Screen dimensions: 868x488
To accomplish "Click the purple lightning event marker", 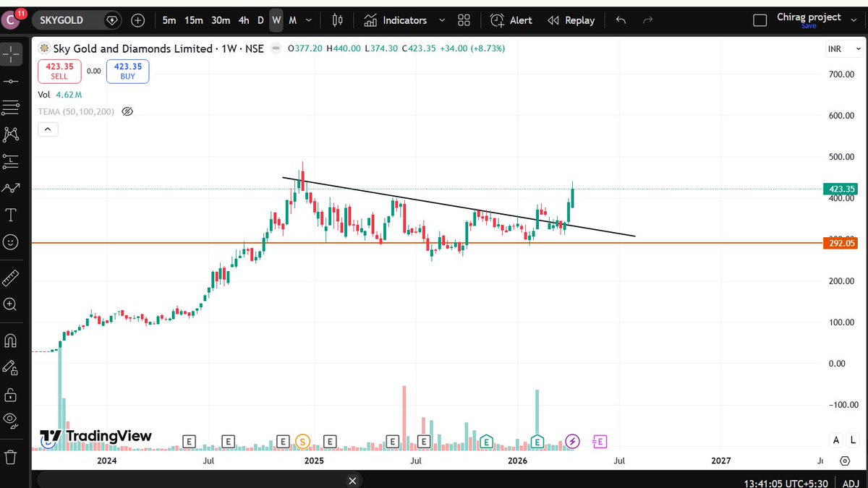I will point(572,440).
